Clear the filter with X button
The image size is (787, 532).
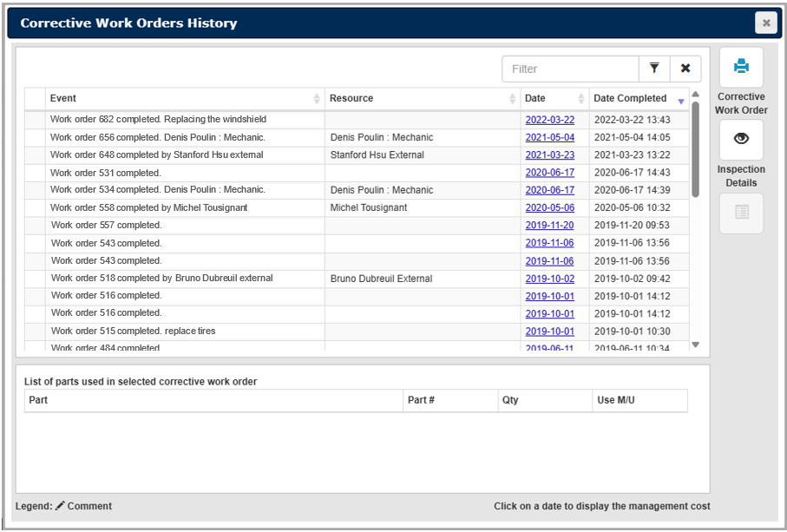click(685, 69)
